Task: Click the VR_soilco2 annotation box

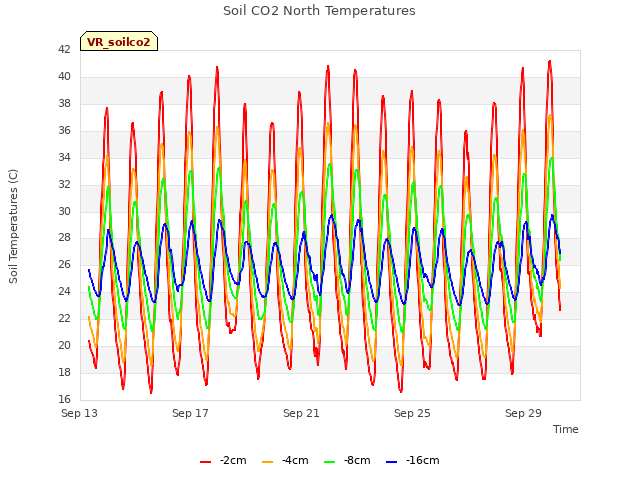Action: pos(119,41)
